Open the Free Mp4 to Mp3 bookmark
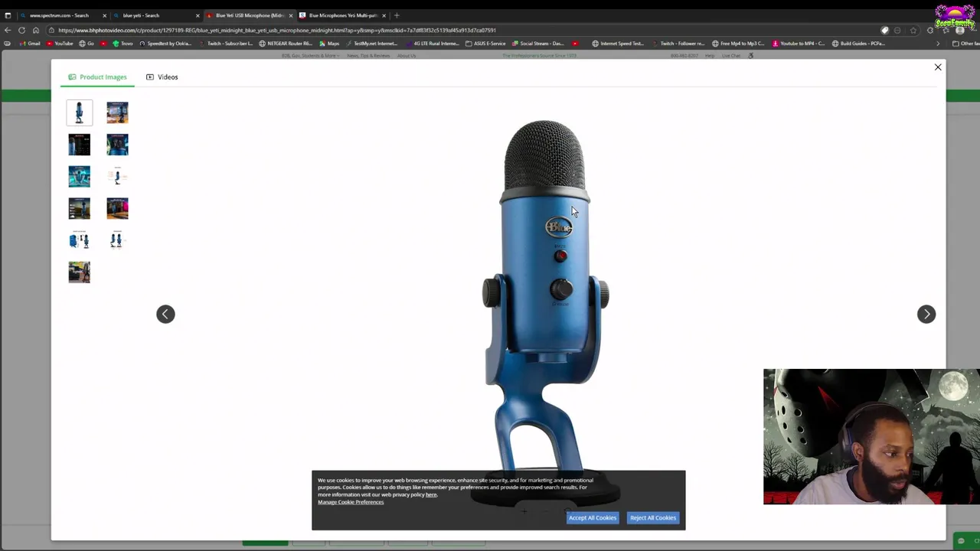980x551 pixels. coord(738,44)
